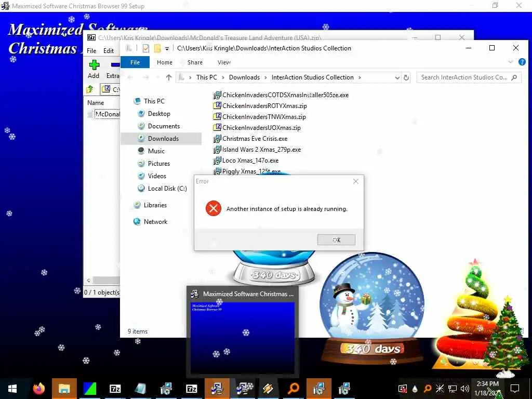Click OK in the Error dialog
The height and width of the screenshot is (399, 532).
tap(336, 240)
